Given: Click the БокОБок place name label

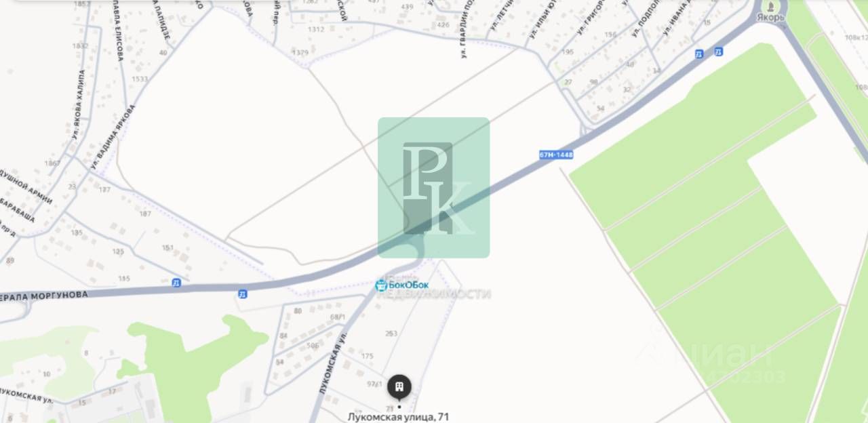Looking at the screenshot, I should (x=408, y=285).
